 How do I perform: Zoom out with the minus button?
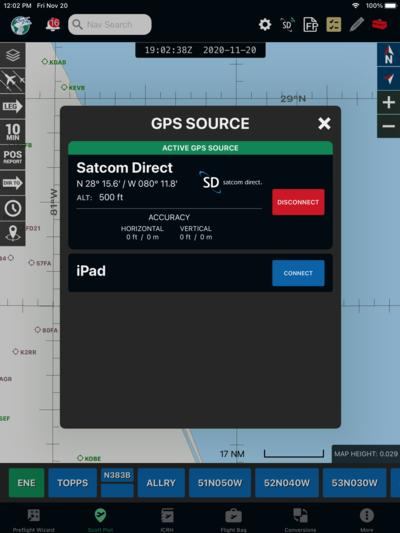pyautogui.click(x=389, y=126)
